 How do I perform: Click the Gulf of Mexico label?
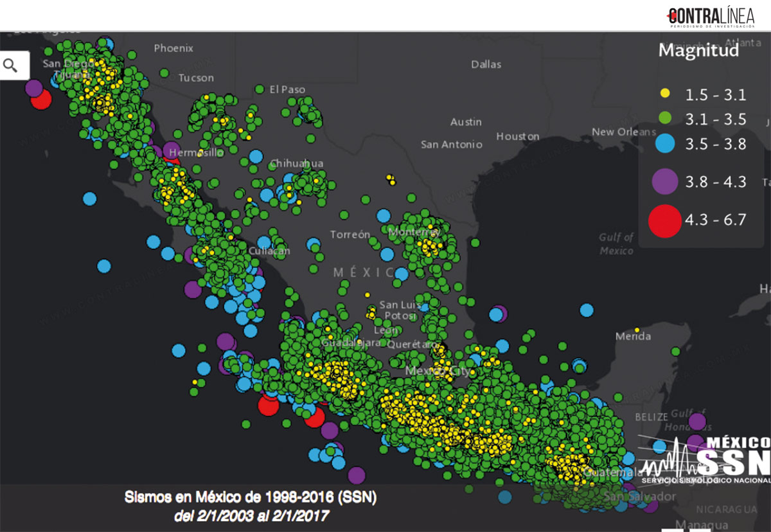[617, 244]
